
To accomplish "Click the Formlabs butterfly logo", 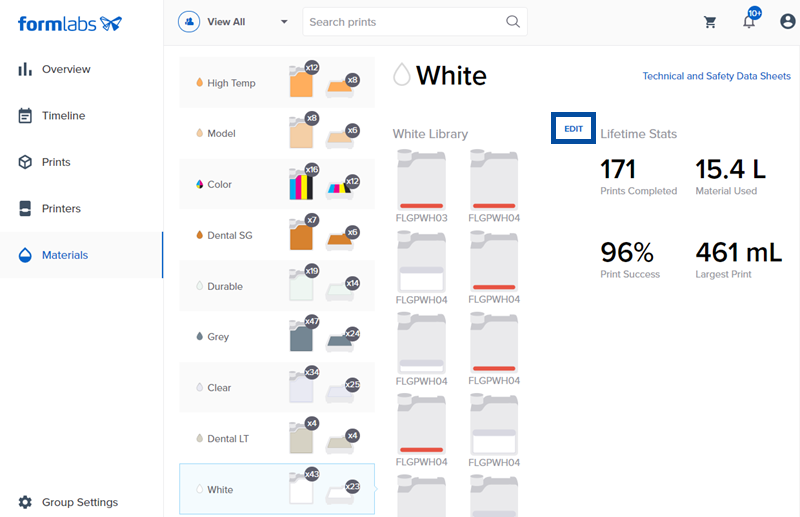I will [x=111, y=23].
